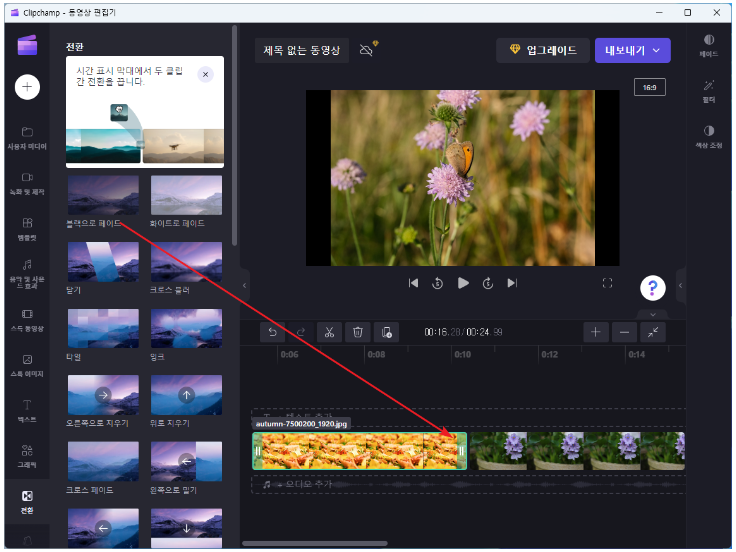Fit timeline to screen

point(653,332)
